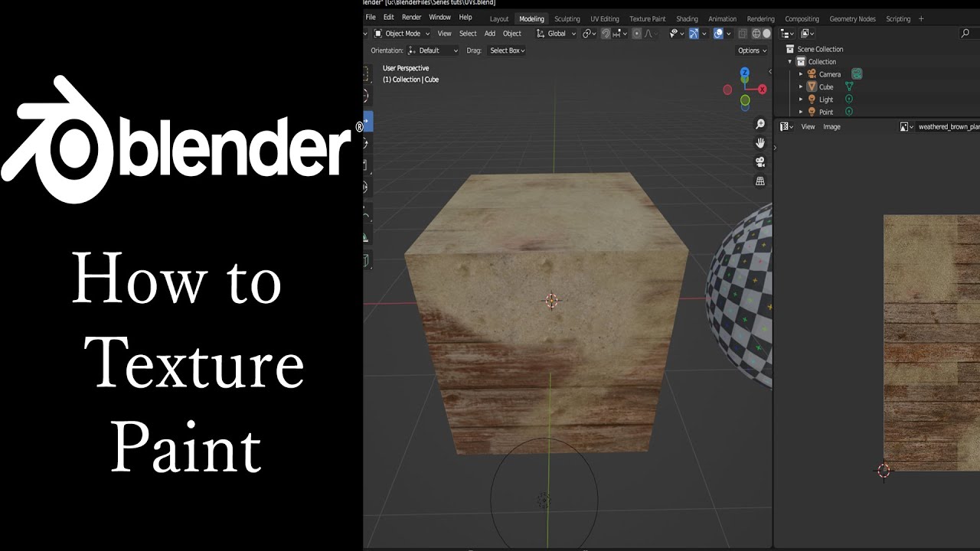Switch to Sculpting workspace tab

[567, 18]
